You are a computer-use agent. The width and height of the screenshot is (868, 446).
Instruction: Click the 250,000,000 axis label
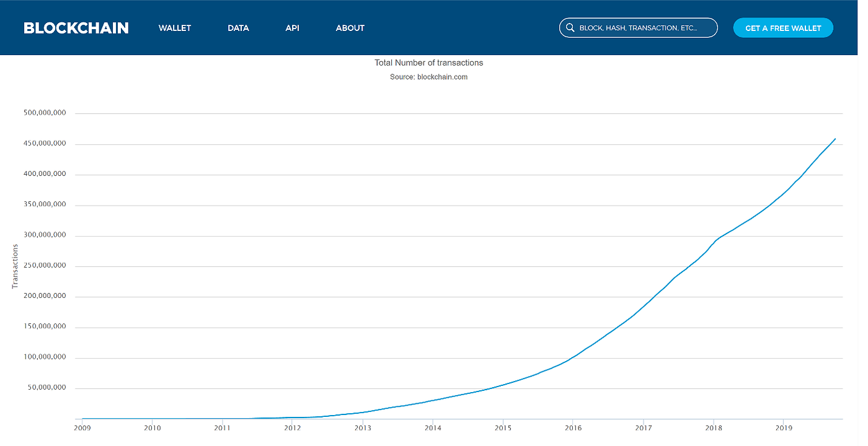(44, 265)
